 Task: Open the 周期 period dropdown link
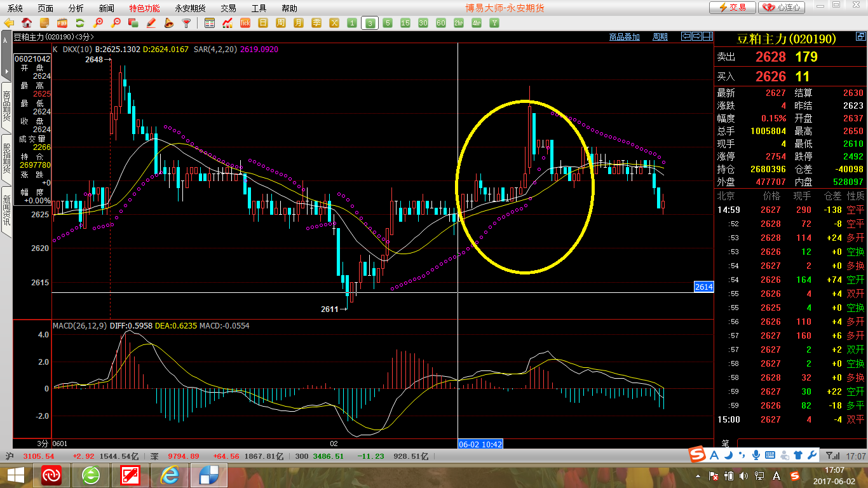coord(660,37)
